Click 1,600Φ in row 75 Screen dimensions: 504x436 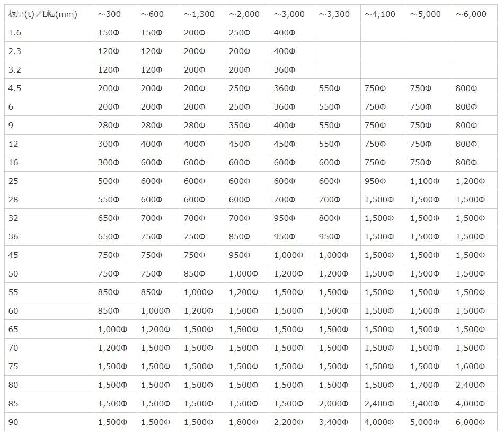point(470,366)
